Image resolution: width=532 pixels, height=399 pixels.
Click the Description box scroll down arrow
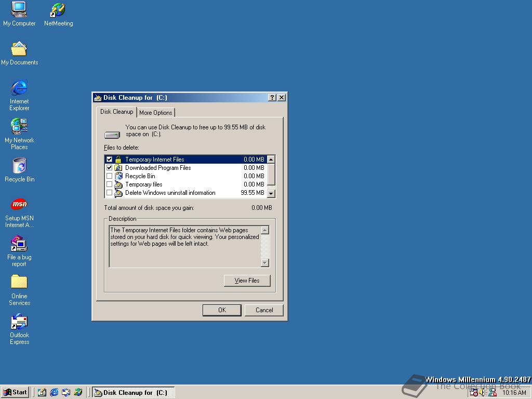point(265,262)
